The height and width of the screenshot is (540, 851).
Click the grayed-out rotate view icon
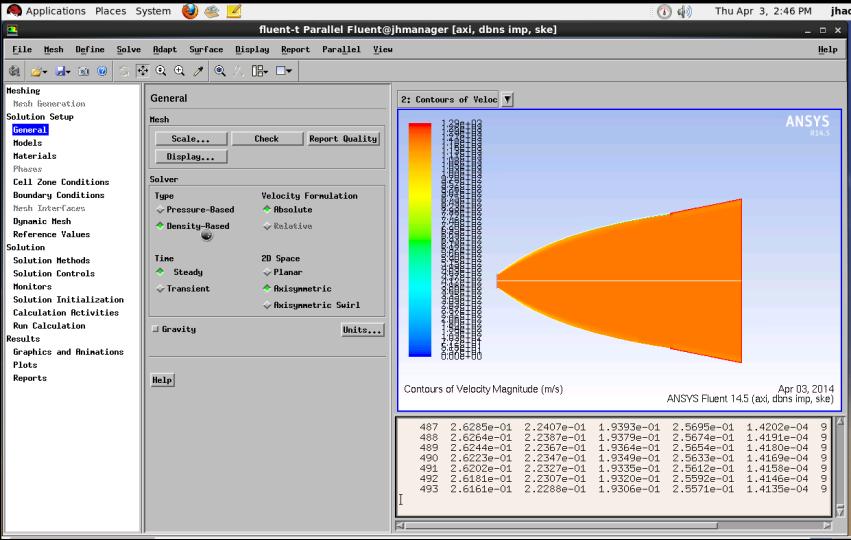click(x=124, y=71)
